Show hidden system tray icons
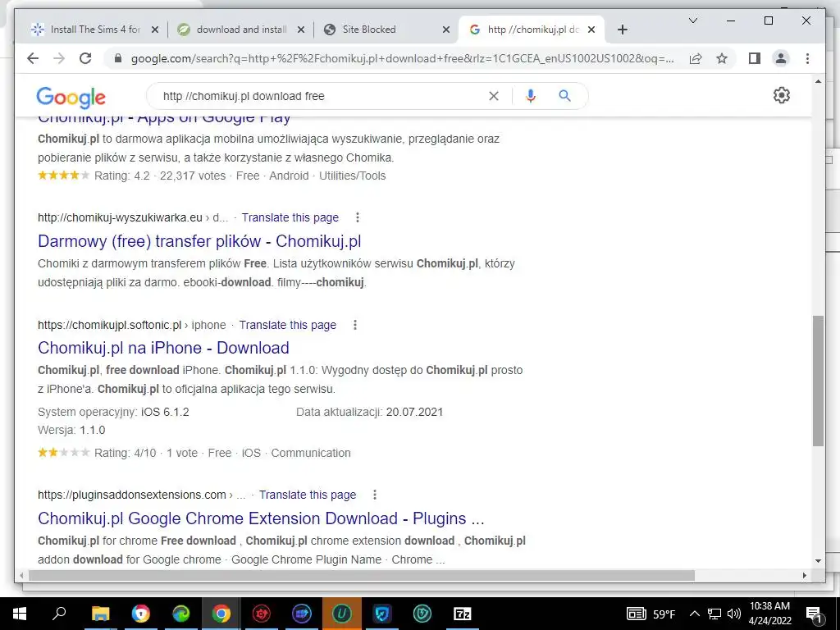 click(x=694, y=614)
